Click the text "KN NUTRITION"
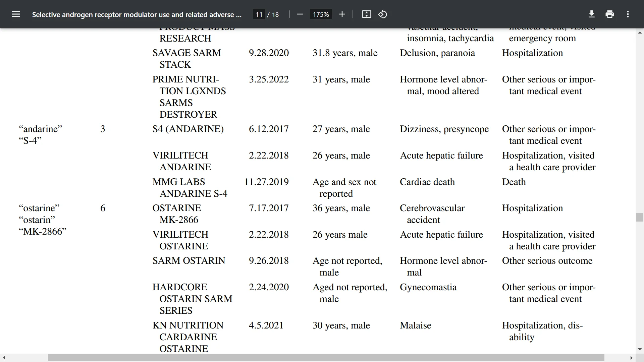 [x=188, y=325]
